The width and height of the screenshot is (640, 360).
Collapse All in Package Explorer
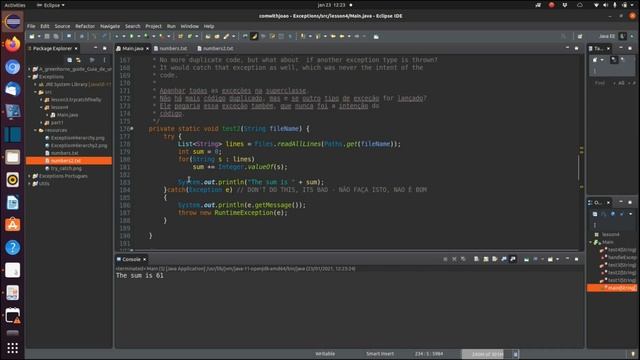[69, 60]
